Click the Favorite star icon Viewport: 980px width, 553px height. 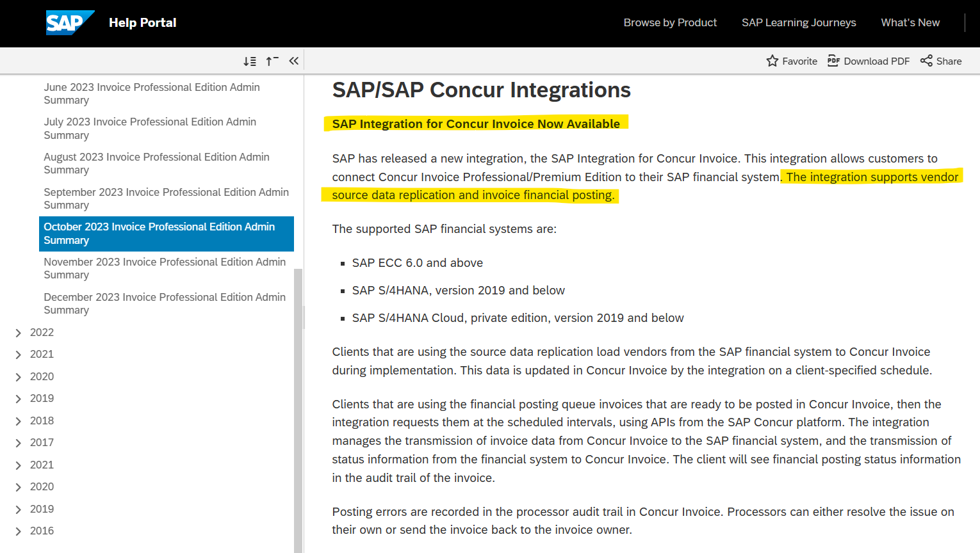tap(772, 61)
